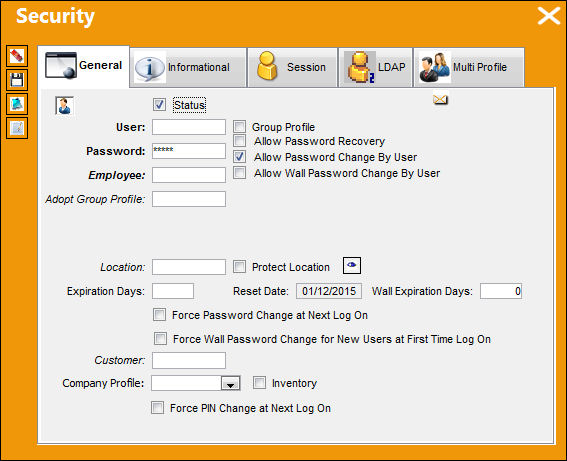567x461 pixels.
Task: Enable Force PIN Change at Next Log On
Action: 158,407
